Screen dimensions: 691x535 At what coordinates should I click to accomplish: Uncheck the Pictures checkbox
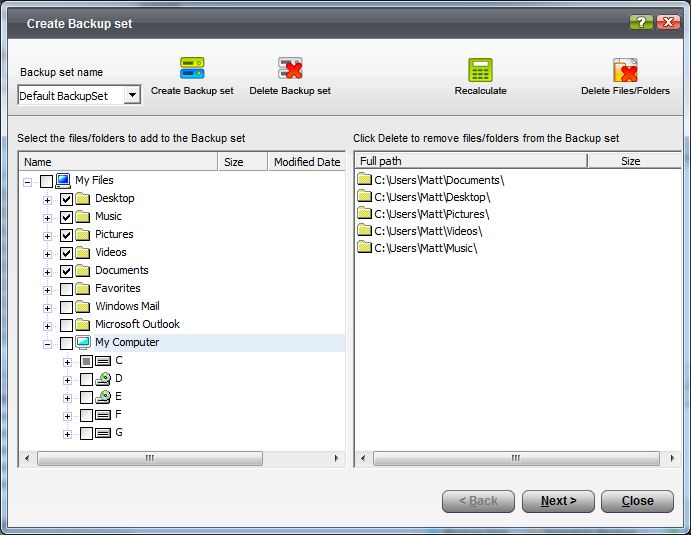(x=66, y=235)
